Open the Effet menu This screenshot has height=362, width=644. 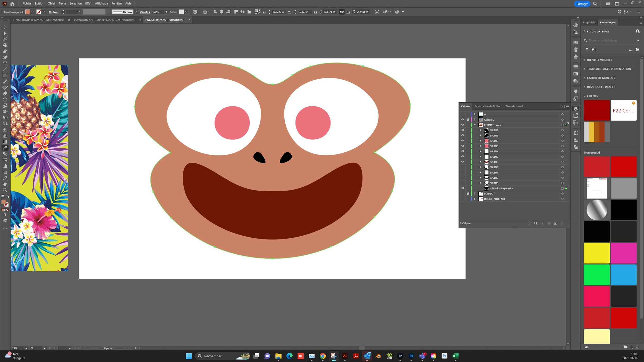tap(88, 3)
